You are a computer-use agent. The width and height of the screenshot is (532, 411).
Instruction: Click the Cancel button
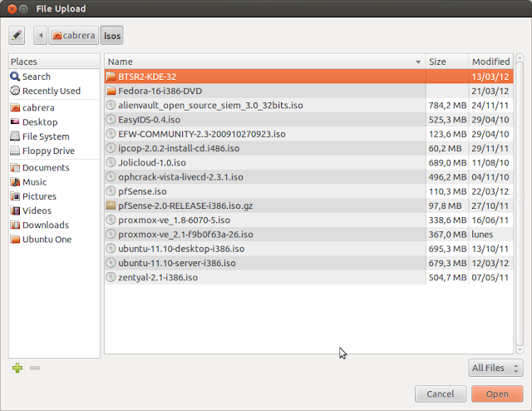click(441, 394)
